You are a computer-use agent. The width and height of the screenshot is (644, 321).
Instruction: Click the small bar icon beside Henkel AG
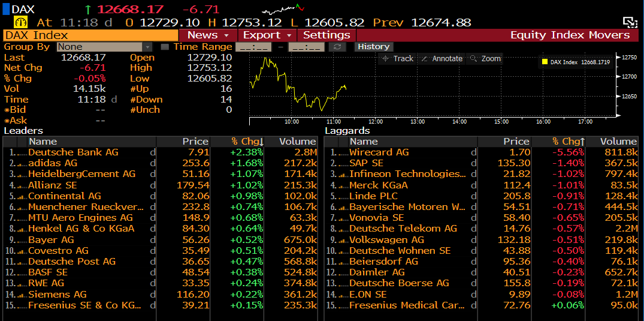23,229
